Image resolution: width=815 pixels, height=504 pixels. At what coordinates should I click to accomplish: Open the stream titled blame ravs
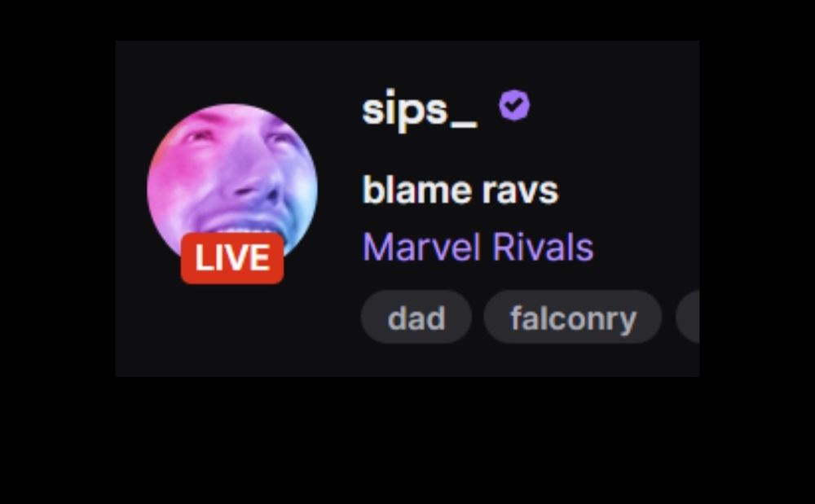click(x=460, y=190)
